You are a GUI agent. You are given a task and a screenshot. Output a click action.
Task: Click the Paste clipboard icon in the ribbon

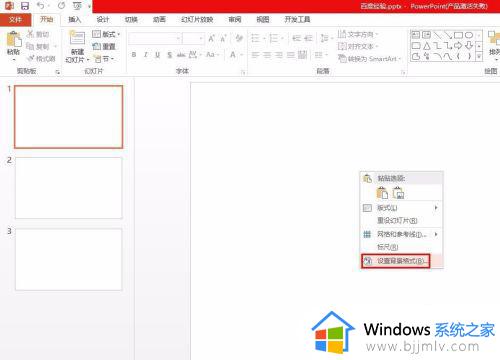(14, 39)
